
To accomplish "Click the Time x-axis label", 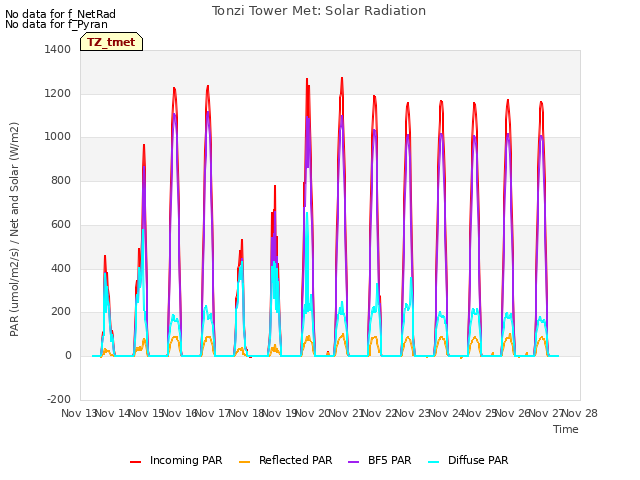I will pyautogui.click(x=566, y=429).
